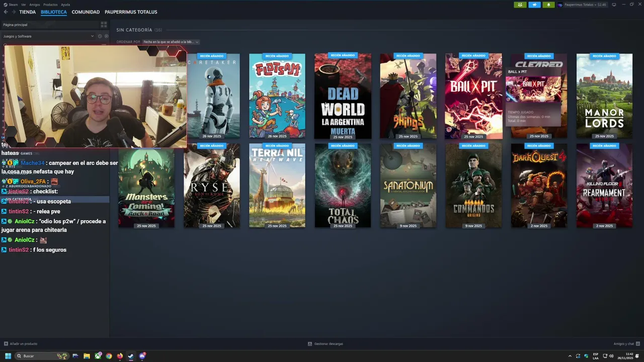
Task: Switch to the COMUNIDAD tab
Action: 86,12
